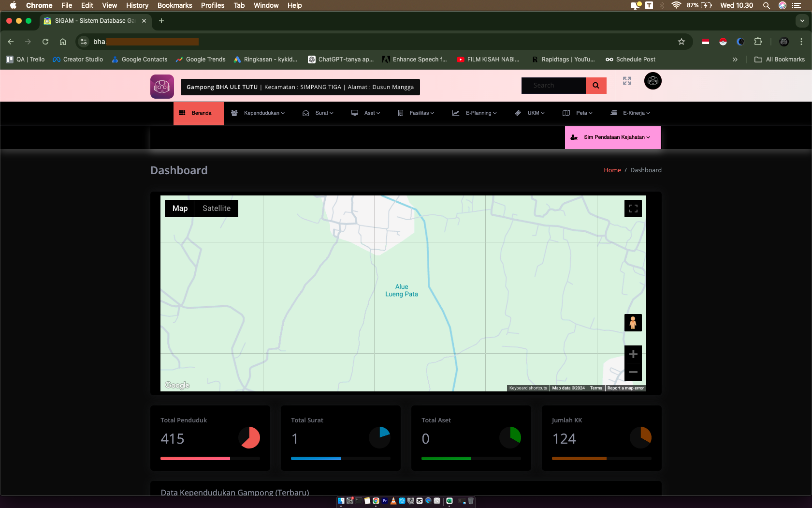Switch map to Satellite view
Image resolution: width=812 pixels, height=508 pixels.
click(216, 209)
